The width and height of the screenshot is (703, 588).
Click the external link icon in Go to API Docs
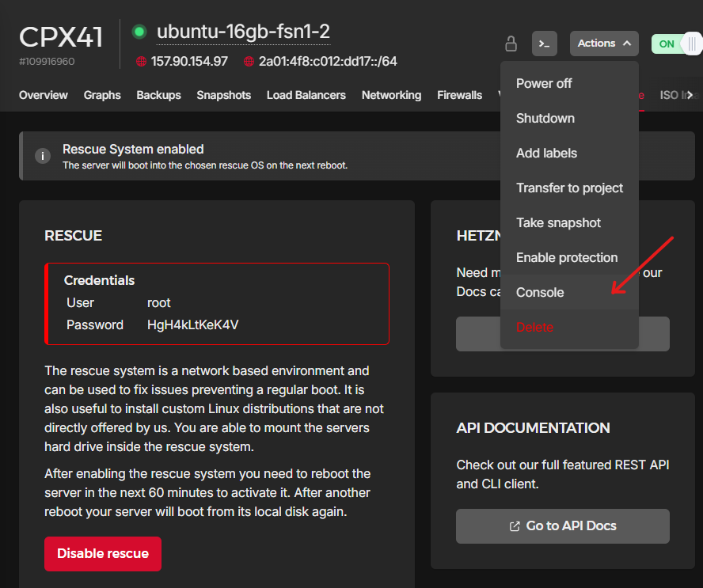click(x=515, y=526)
